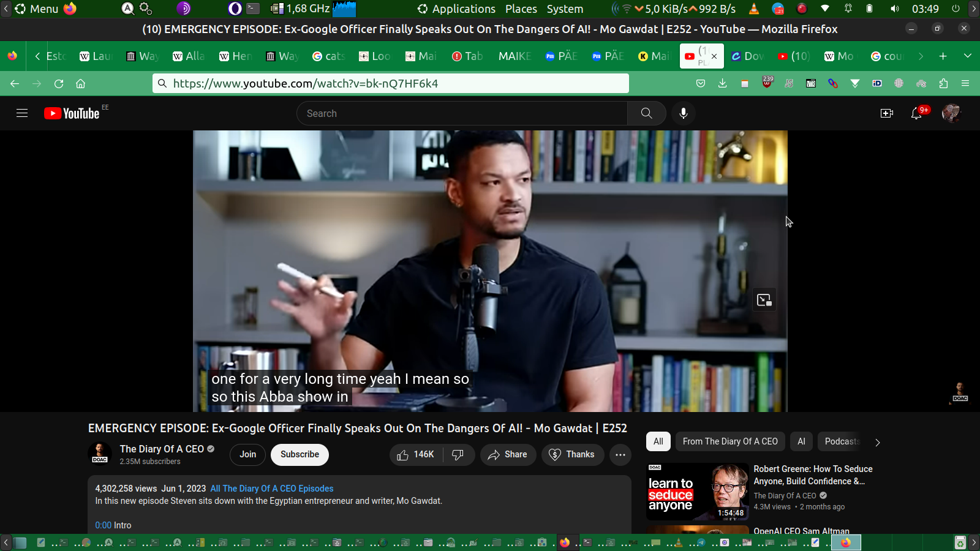980x551 pixels.
Task: Open Firefox downloads panel
Action: (x=723, y=83)
